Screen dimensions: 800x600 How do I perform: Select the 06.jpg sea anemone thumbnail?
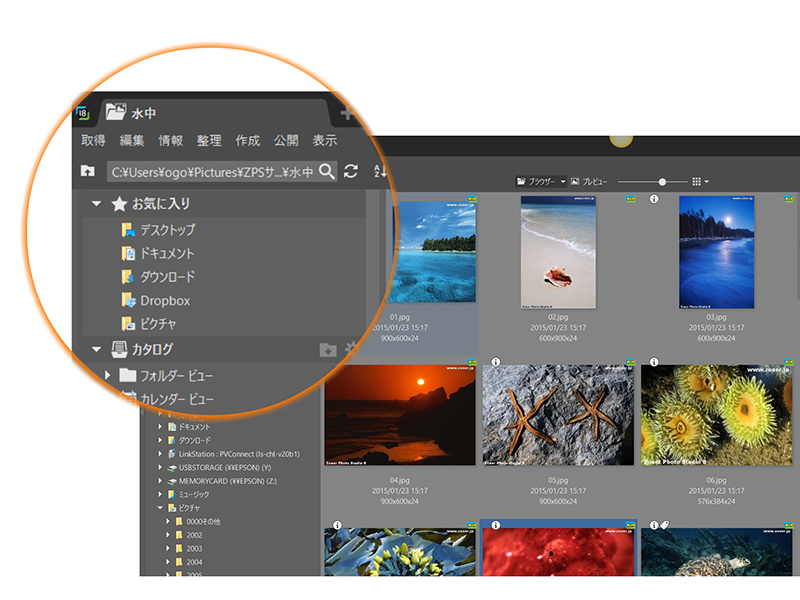click(x=716, y=415)
